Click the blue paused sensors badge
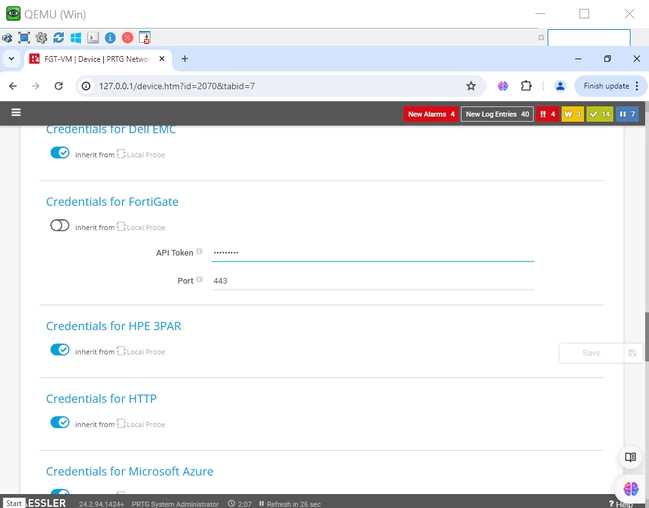 tap(627, 114)
